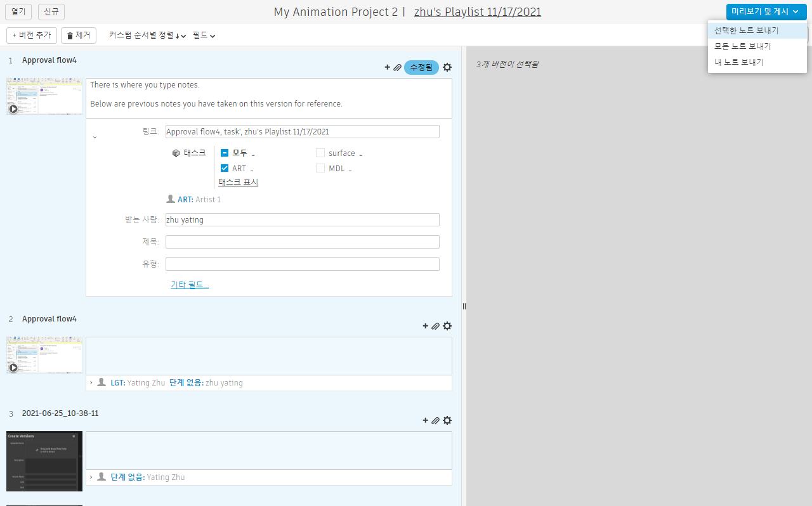This screenshot has width=812, height=506.
Task: Click plus icon on first Approval flow4 note
Action: (388, 67)
